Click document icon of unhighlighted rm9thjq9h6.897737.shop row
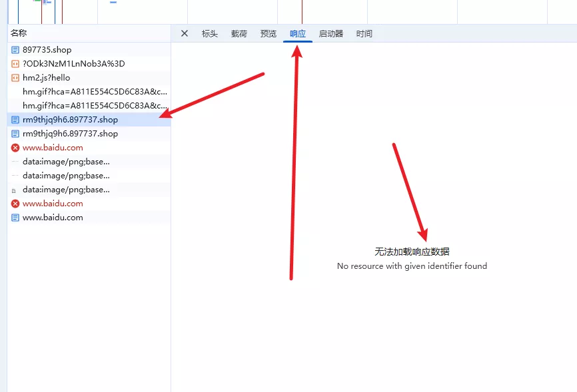The height and width of the screenshot is (392, 577). 15,134
